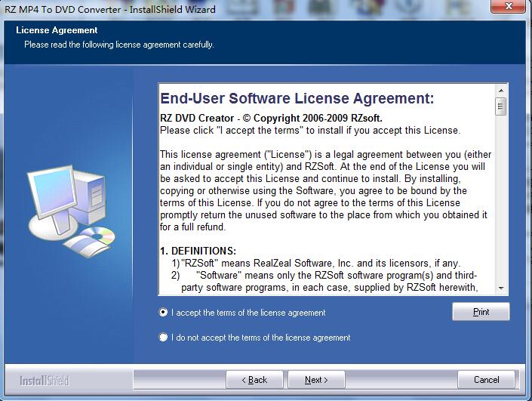Click the computer and disc setup graphic
The width and height of the screenshot is (532, 401).
coord(71,211)
